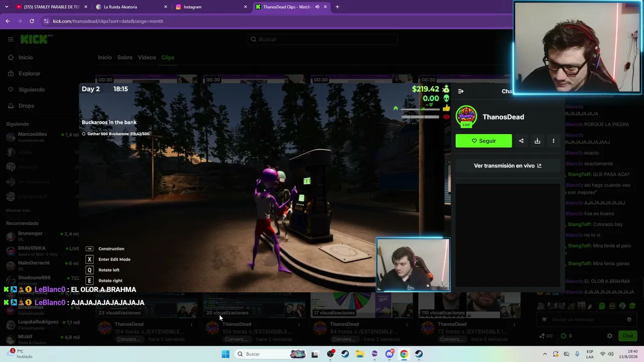Viewport: 644px width, 362px height.
Task: Open File Explorer from the taskbar
Action: (360, 354)
